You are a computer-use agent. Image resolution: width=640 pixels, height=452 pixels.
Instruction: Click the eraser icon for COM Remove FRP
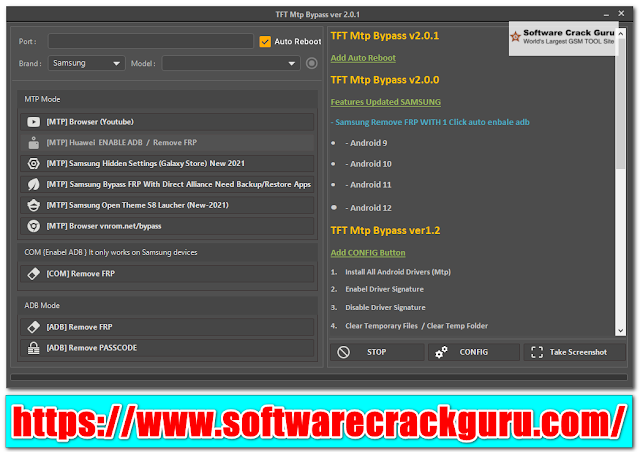coord(33,274)
